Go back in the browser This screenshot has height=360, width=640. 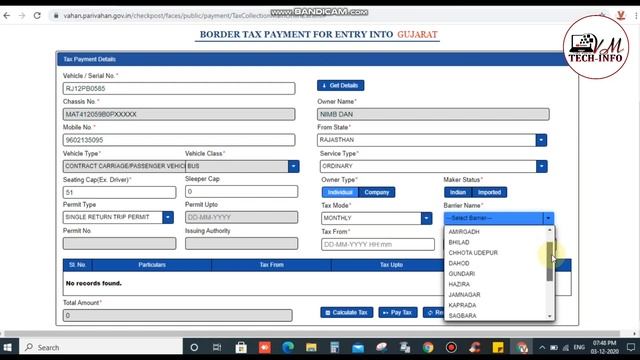pyautogui.click(x=7, y=16)
